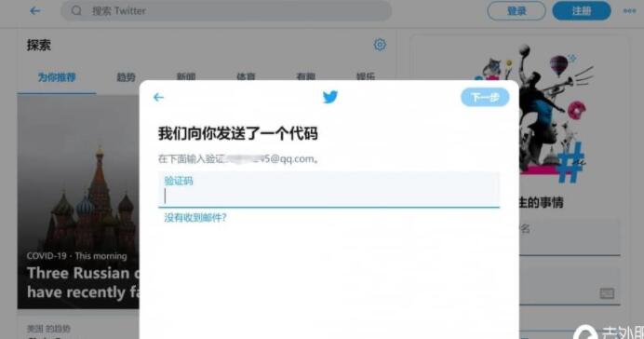Click the 下一步 next button

pyautogui.click(x=485, y=98)
